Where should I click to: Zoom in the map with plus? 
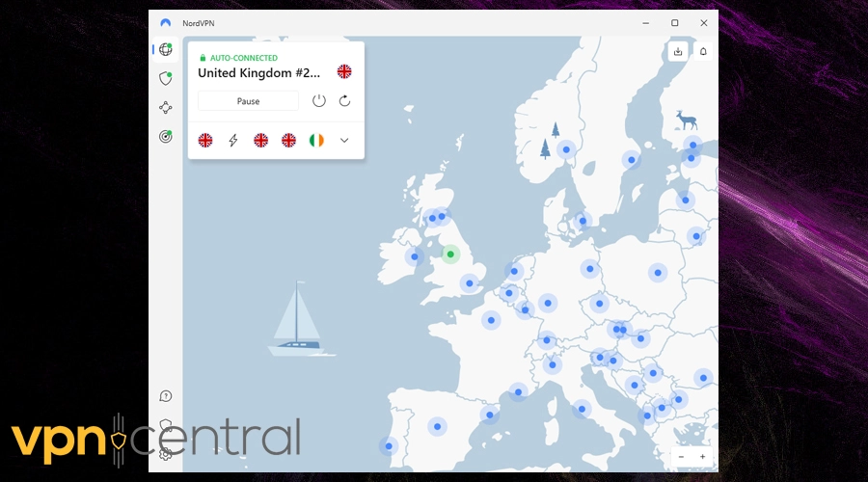[x=702, y=457]
